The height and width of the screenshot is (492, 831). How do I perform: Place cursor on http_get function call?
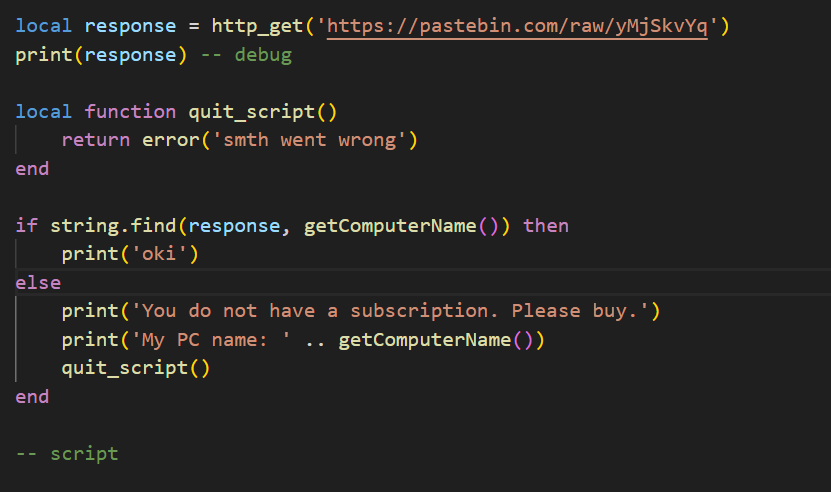[257, 26]
